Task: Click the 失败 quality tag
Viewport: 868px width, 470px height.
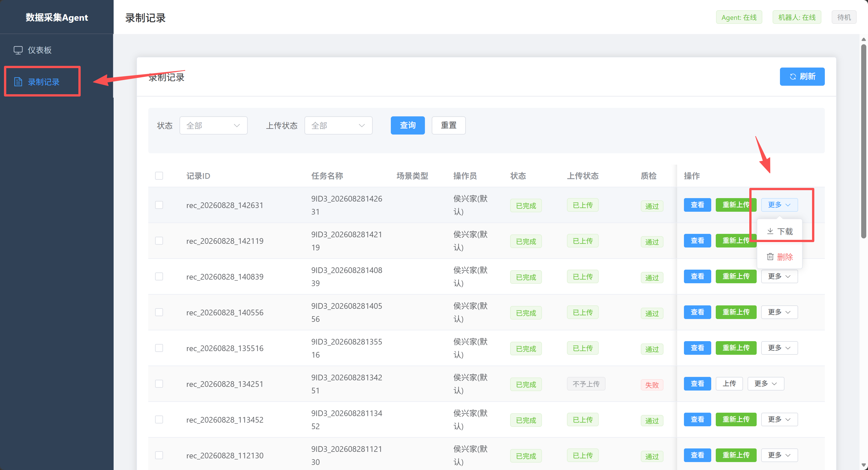Action: coord(652,385)
